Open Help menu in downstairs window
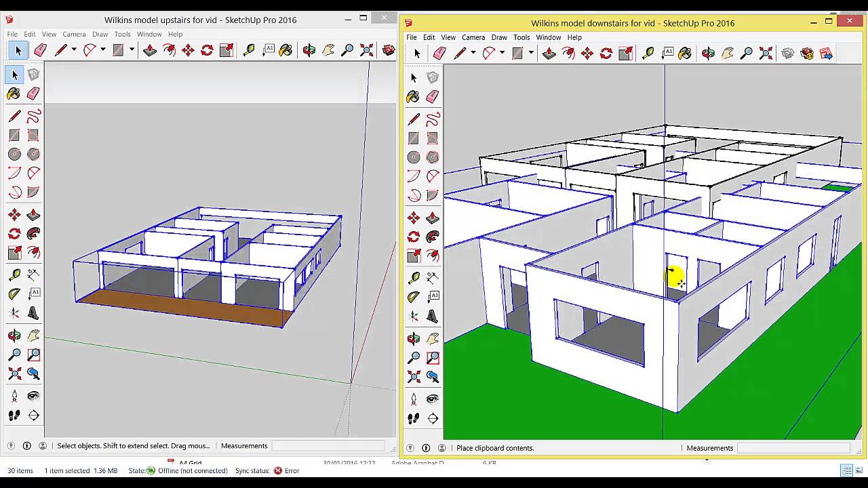The image size is (868, 488). (x=574, y=37)
